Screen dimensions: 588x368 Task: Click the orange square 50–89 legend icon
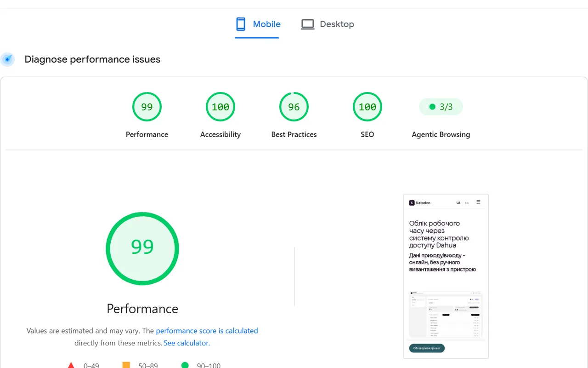(126, 366)
